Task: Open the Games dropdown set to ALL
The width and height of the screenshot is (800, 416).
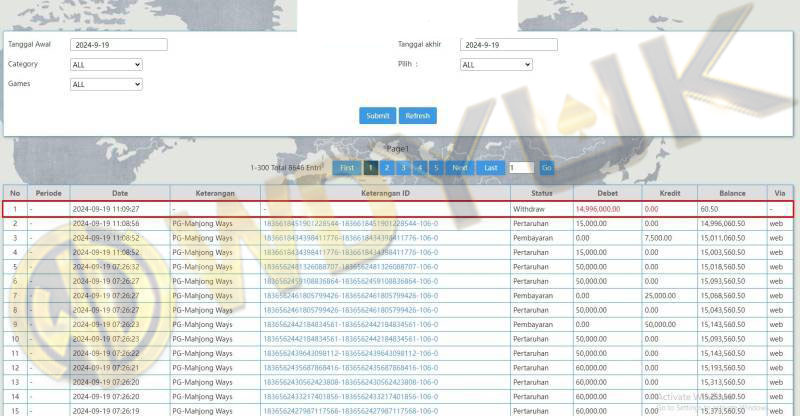Action: point(106,84)
